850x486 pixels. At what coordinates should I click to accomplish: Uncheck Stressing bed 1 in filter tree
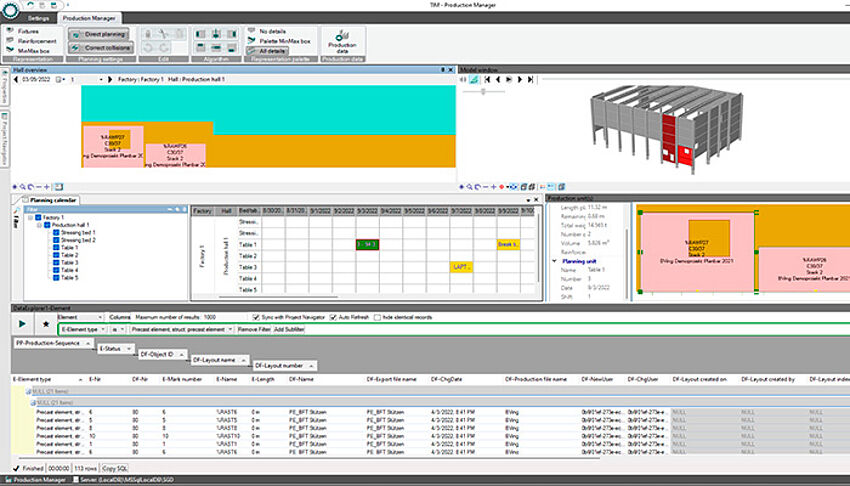[x=55, y=232]
